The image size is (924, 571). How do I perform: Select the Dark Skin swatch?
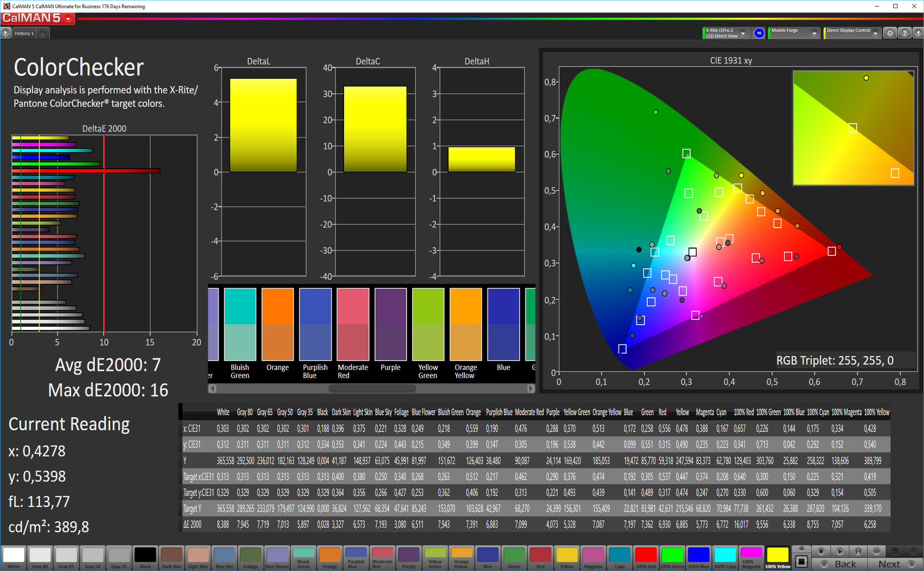point(172,558)
